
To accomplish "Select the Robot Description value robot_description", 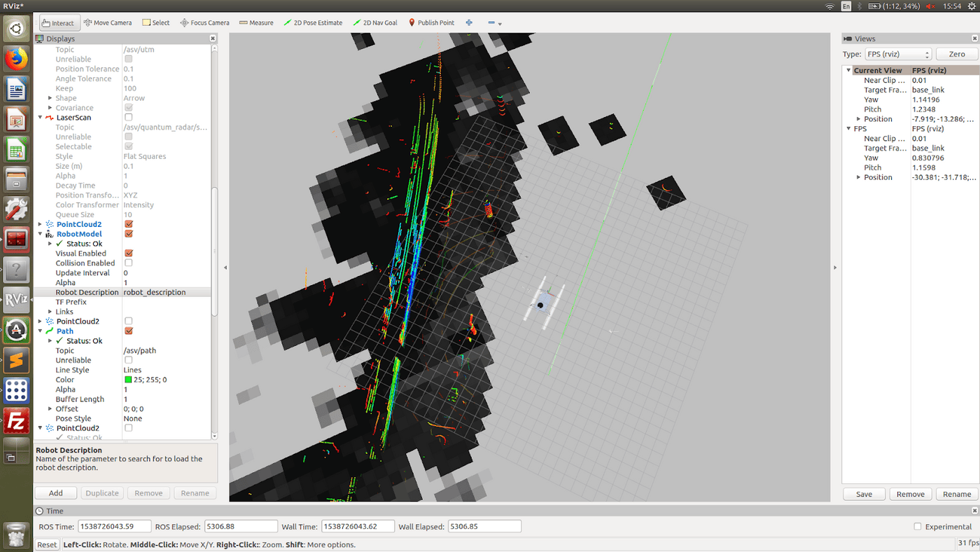I will tap(155, 292).
